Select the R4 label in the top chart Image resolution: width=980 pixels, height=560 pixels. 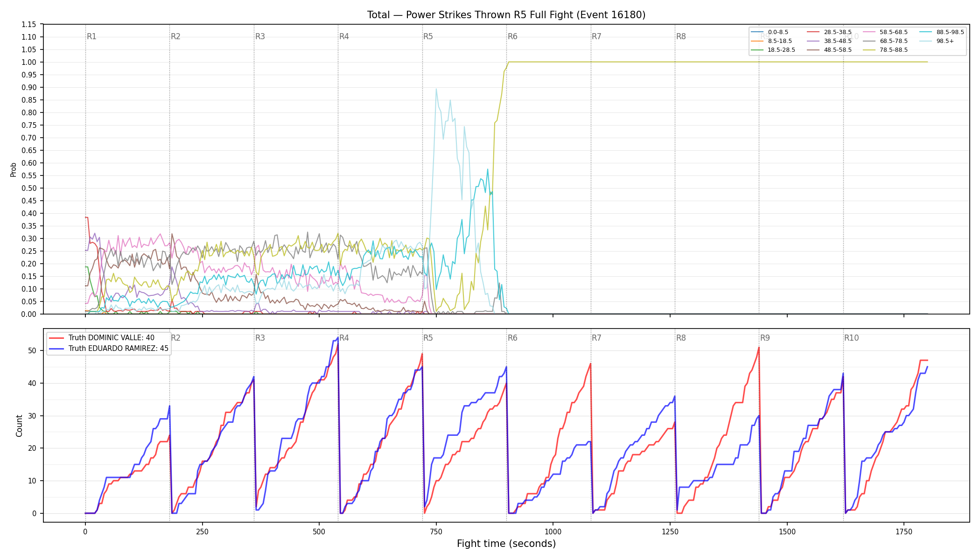(x=344, y=36)
